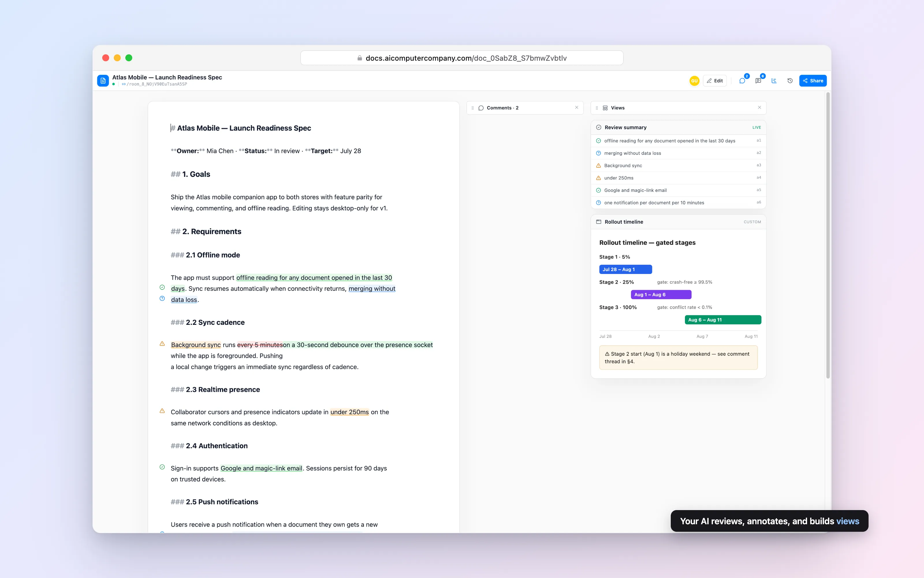The width and height of the screenshot is (924, 578).
Task: Click the Views panel layout icon
Action: (x=605, y=108)
